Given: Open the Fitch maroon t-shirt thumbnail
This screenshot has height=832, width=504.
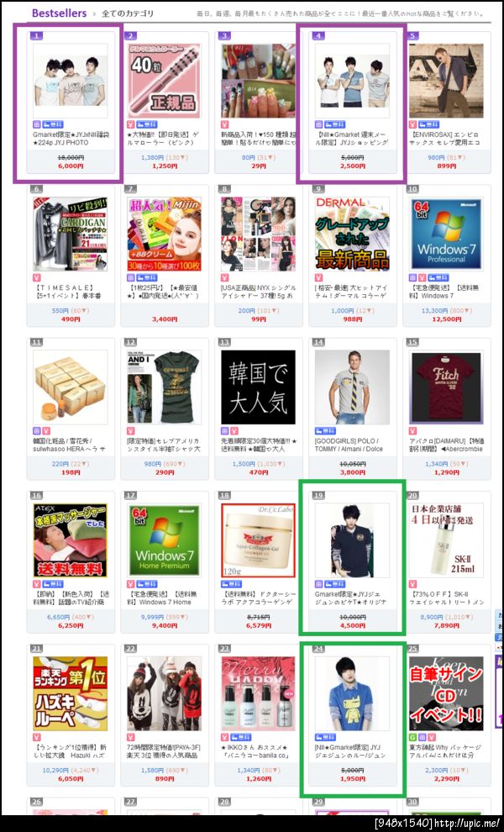Looking at the screenshot, I should pyautogui.click(x=446, y=387).
